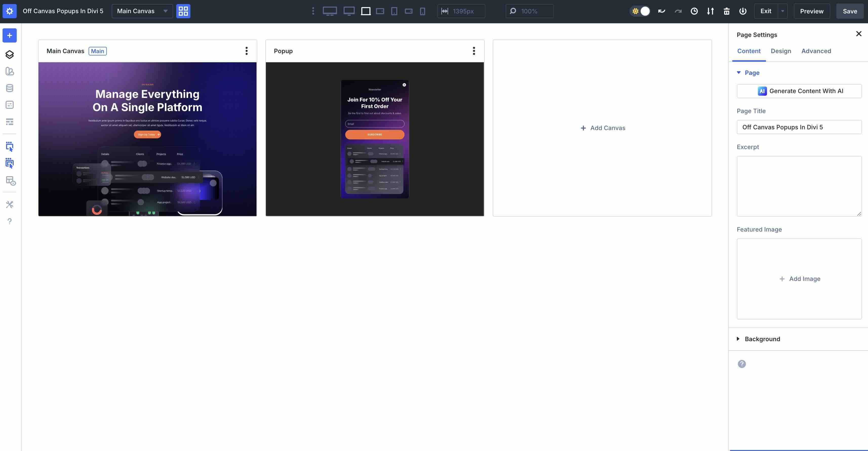868x451 pixels.
Task: Open the editing history clock icon
Action: pos(694,11)
